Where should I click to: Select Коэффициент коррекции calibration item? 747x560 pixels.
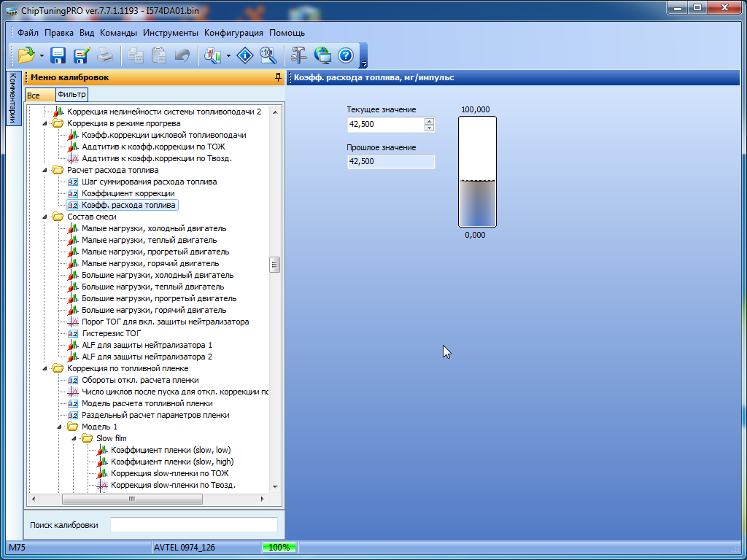128,193
